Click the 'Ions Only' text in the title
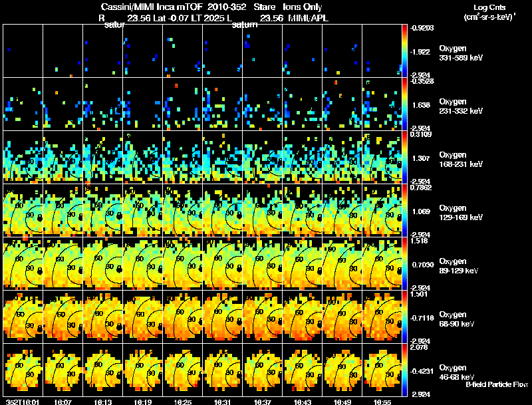 (x=303, y=7)
